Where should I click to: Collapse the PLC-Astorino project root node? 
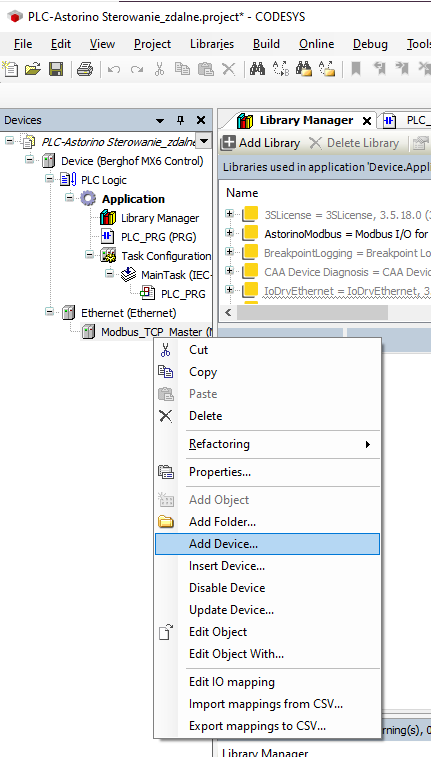[x=9, y=141]
